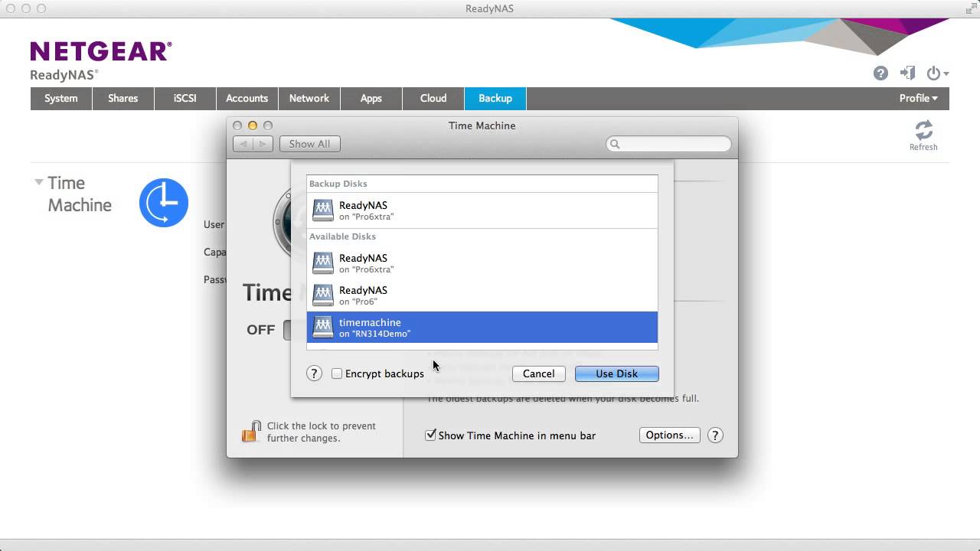
Task: Select timemachine on RN314Demo disk
Action: click(x=482, y=328)
